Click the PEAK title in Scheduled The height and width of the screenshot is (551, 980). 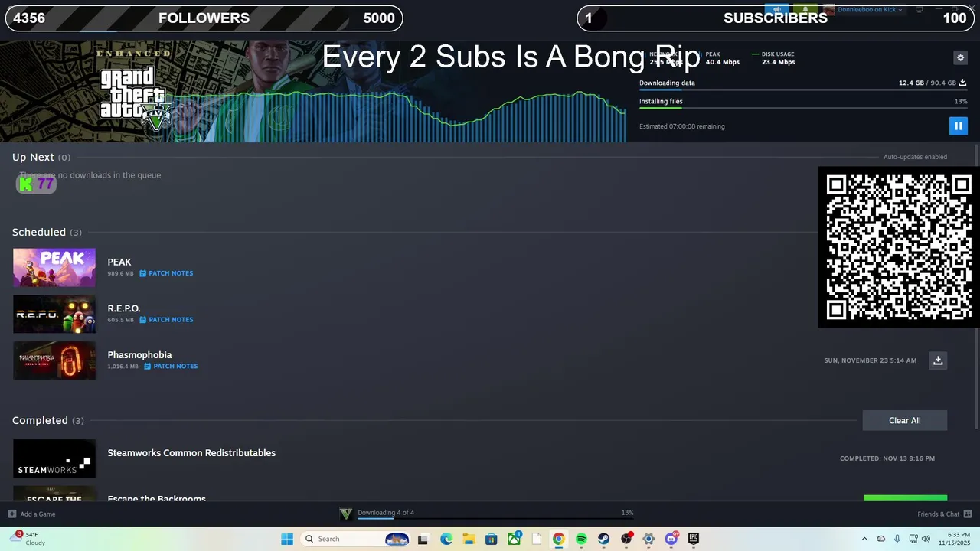(x=119, y=262)
